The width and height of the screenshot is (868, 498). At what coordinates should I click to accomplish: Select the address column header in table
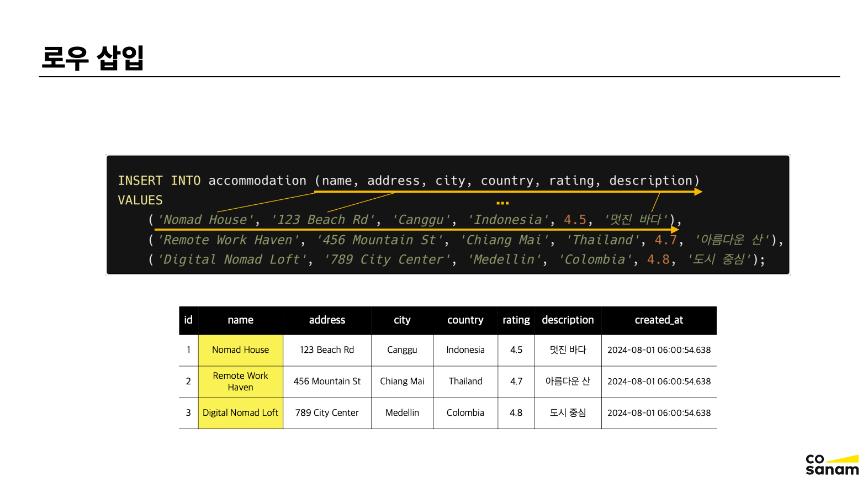click(x=327, y=320)
